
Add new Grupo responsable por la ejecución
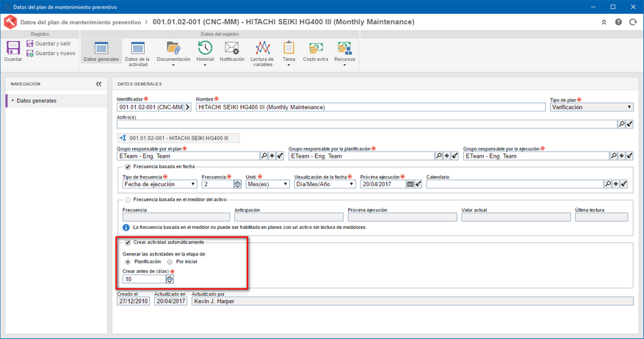[x=621, y=156]
